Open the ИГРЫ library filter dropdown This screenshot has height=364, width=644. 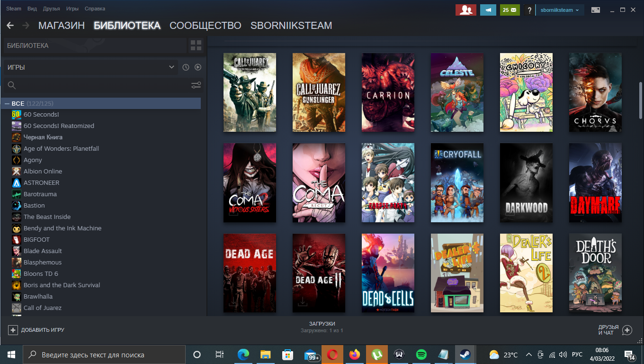[90, 67]
